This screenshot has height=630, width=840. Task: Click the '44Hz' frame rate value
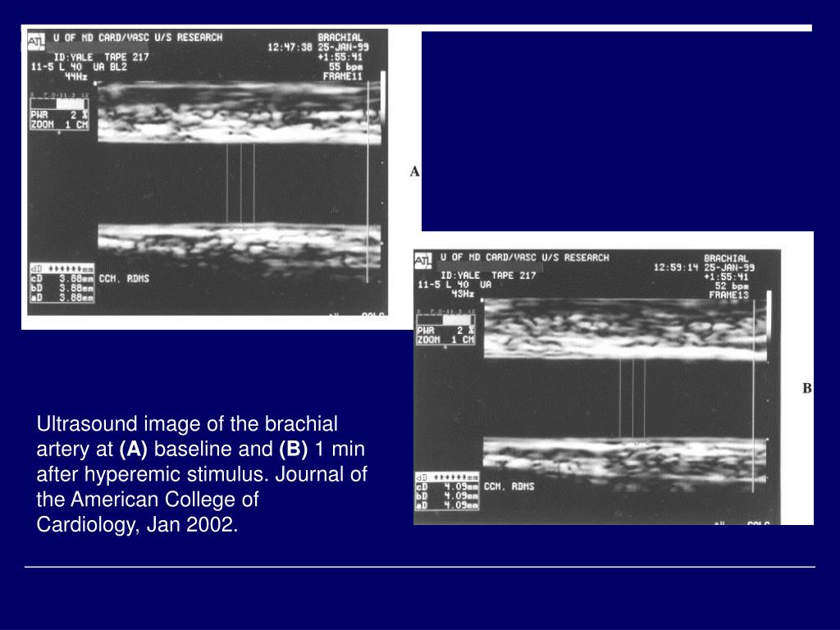pos(75,76)
